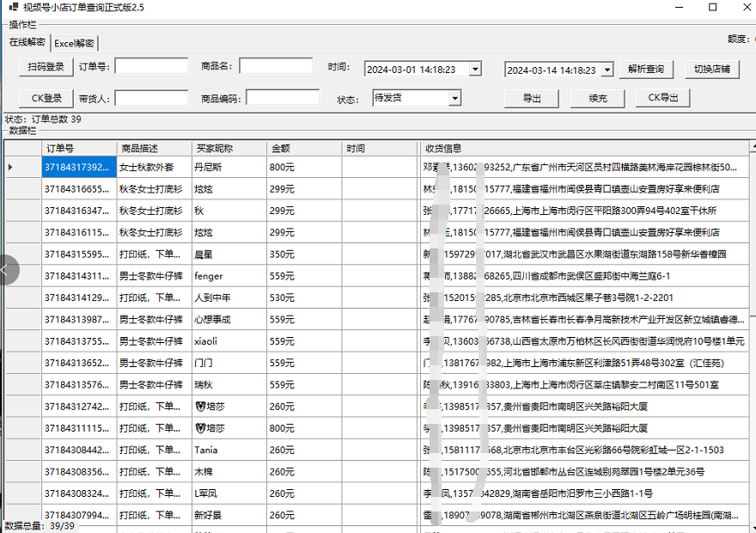Click the 金额 column header
This screenshot has height=533, width=756.
click(304, 148)
